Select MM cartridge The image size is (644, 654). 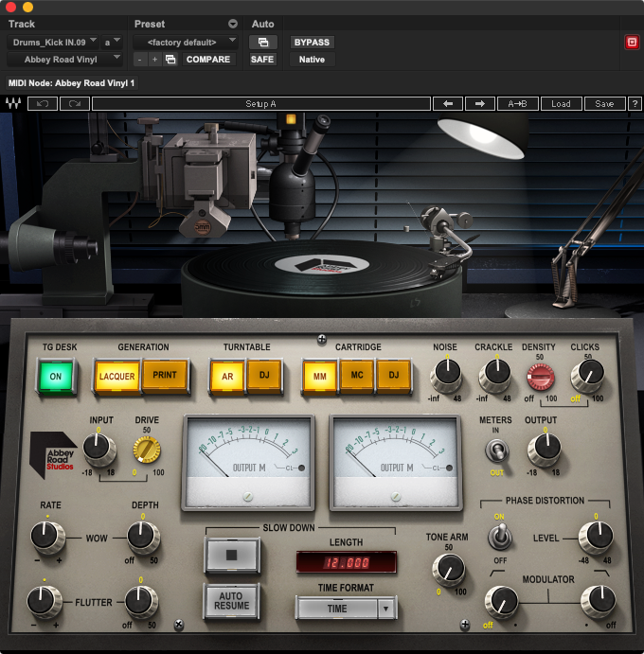pos(320,377)
